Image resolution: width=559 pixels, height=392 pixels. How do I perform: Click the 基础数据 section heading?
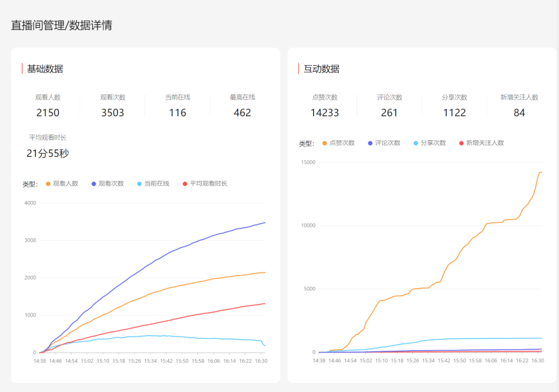(x=45, y=69)
